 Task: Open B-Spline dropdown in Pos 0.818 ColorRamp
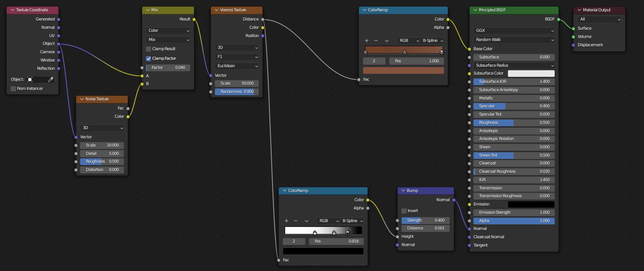coord(352,221)
